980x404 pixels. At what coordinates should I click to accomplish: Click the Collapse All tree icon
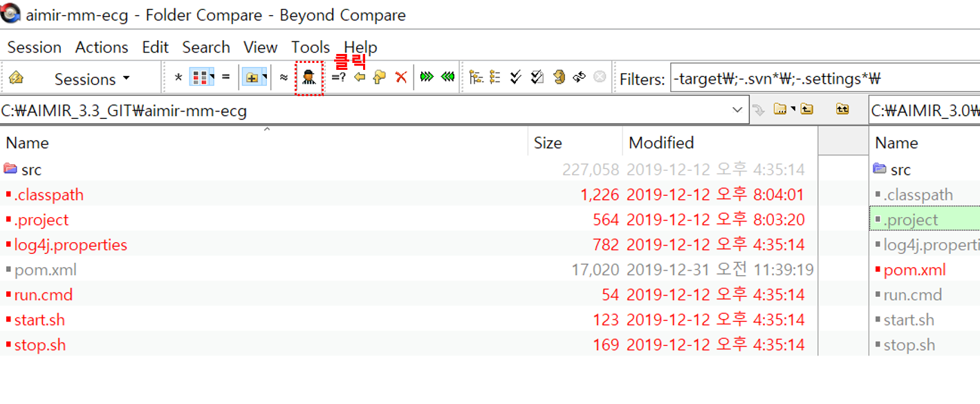495,77
